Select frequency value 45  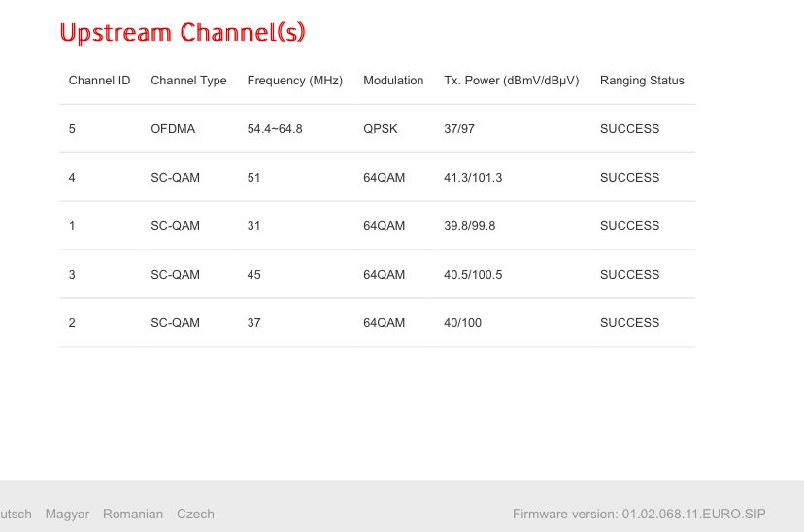[x=253, y=275]
